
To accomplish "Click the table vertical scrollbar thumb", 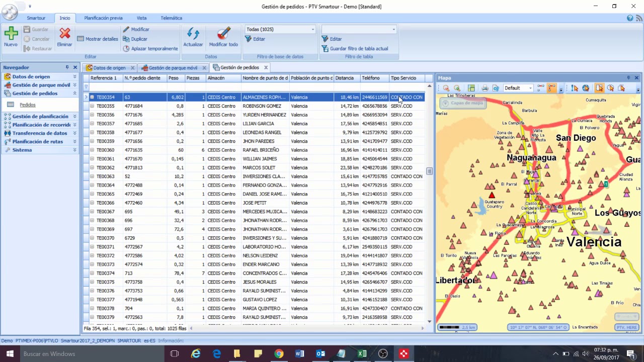I will pyautogui.click(x=429, y=171).
